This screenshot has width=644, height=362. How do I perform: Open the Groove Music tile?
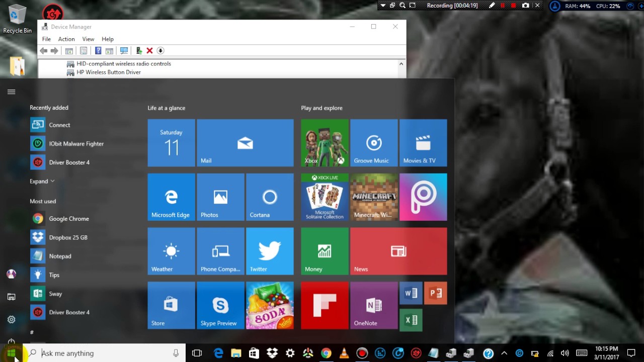374,143
